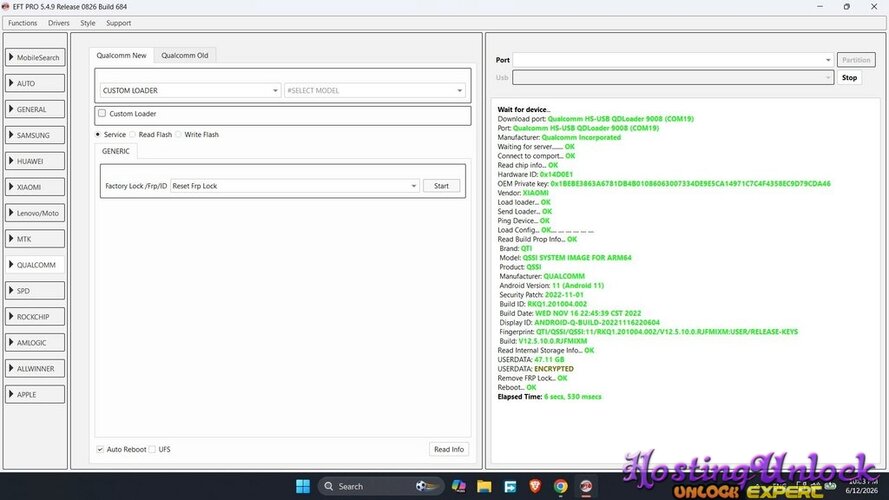Open the HUAWEI sidebar section

click(x=35, y=161)
